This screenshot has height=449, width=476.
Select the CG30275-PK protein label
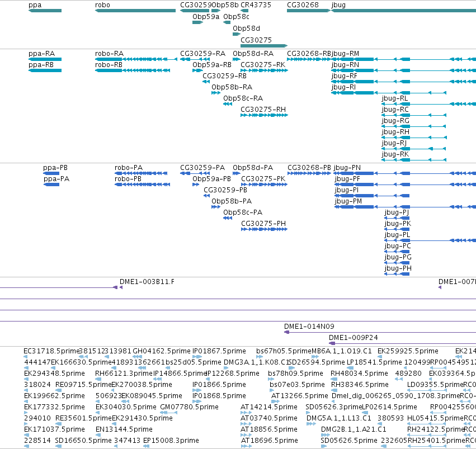pos(263,179)
